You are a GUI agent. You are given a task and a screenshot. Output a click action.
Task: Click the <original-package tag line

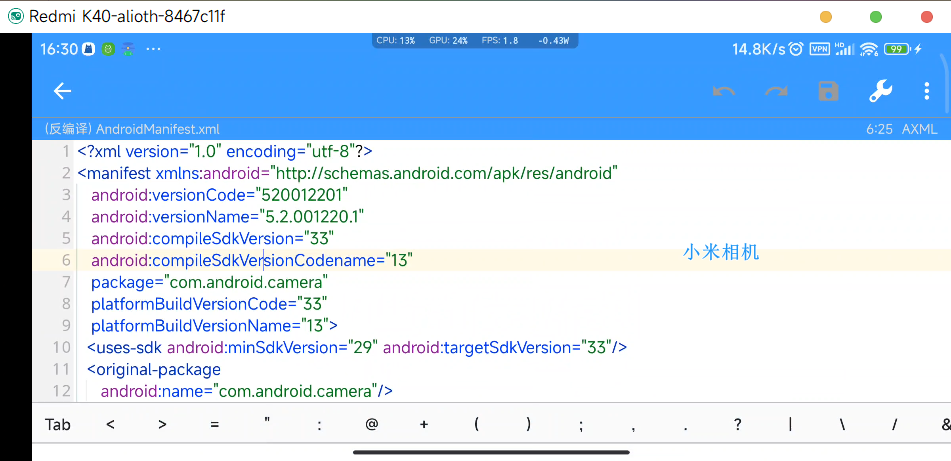154,369
